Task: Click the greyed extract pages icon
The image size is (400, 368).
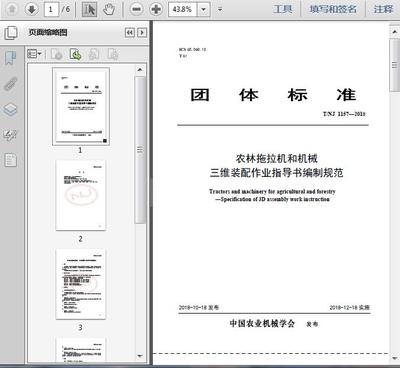Action: (113, 54)
